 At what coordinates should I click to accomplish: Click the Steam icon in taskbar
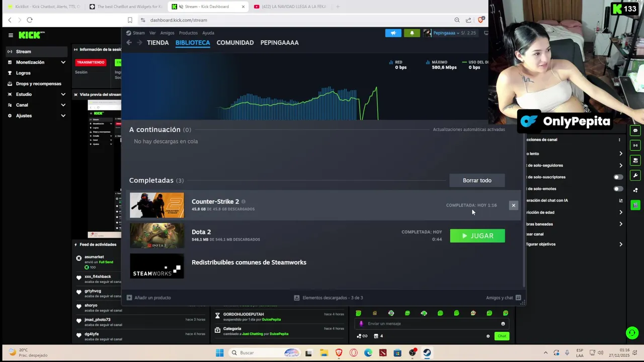coord(427,353)
